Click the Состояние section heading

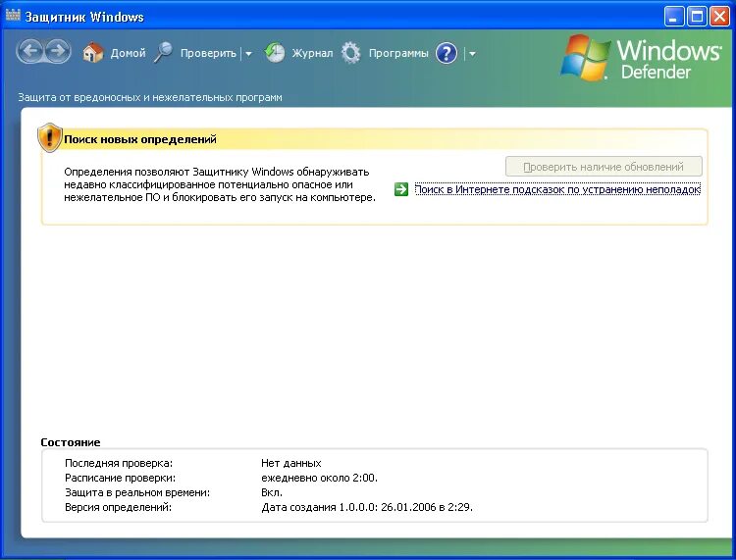(x=71, y=442)
